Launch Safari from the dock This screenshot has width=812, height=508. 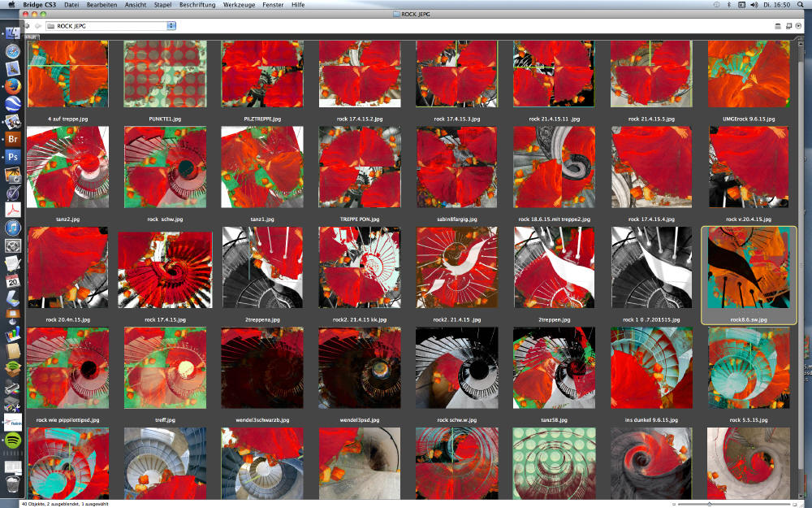[x=12, y=50]
